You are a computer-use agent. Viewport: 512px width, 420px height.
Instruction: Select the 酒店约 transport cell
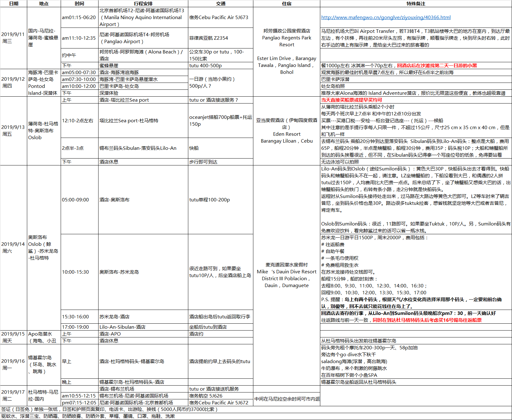[x=221, y=334]
